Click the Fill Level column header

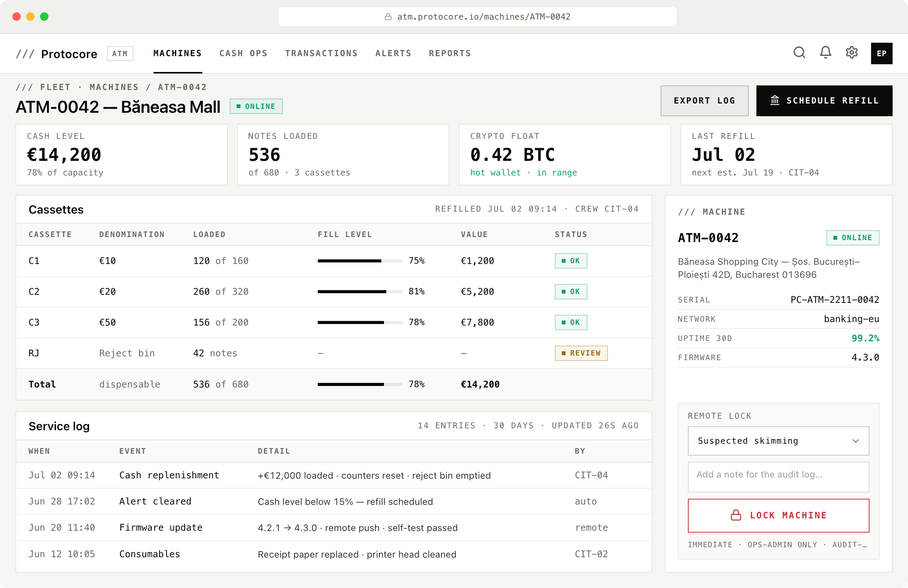pos(345,234)
